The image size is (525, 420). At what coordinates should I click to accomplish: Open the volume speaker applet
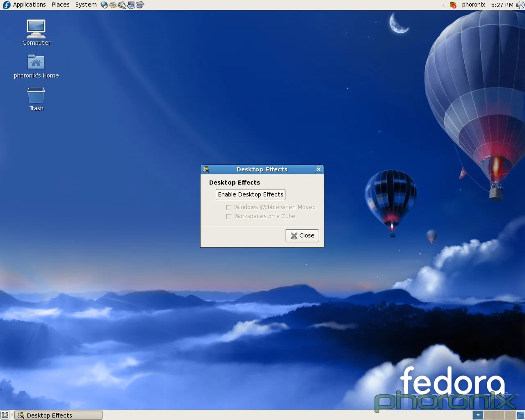coord(520,5)
